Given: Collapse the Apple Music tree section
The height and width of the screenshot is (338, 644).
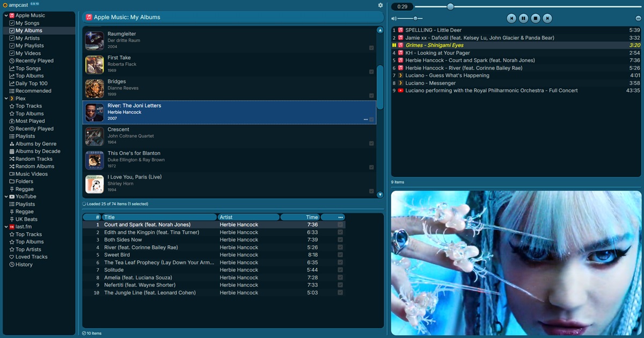Looking at the screenshot, I should (x=6, y=16).
